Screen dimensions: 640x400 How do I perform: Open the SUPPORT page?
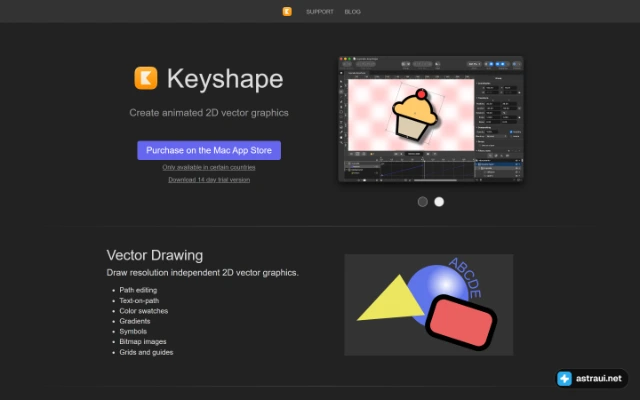(x=320, y=12)
